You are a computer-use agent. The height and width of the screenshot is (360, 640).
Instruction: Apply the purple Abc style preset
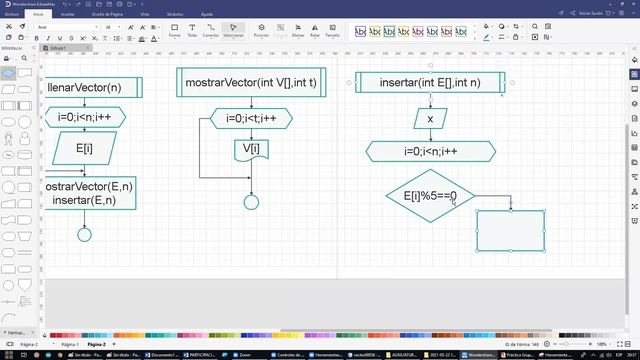pos(360,31)
